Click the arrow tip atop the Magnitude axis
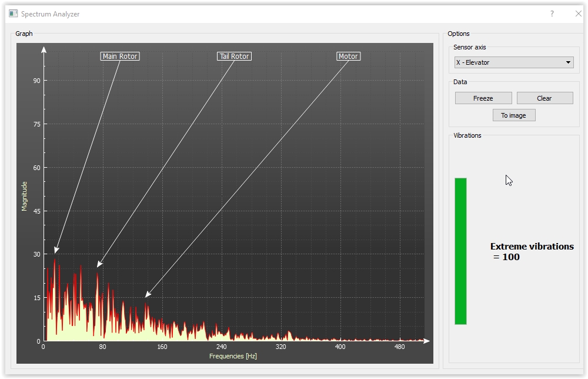 point(44,49)
